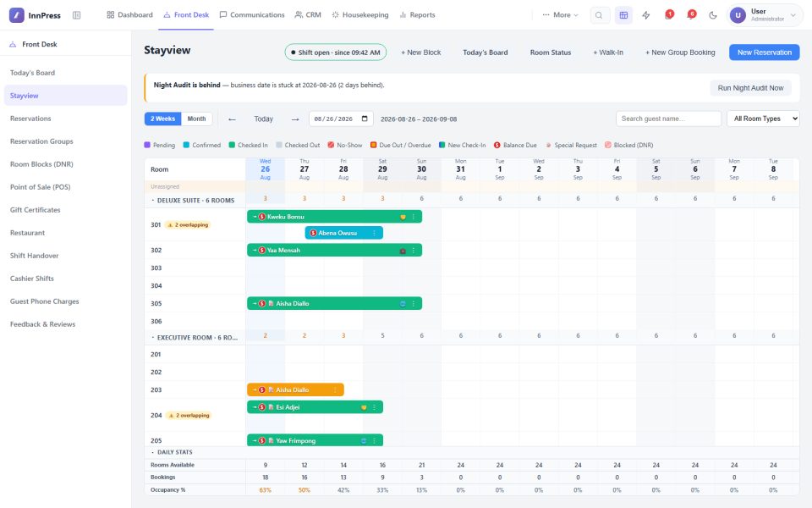This screenshot has height=508, width=812.
Task: Click Run Night Audit Now
Action: tap(750, 88)
